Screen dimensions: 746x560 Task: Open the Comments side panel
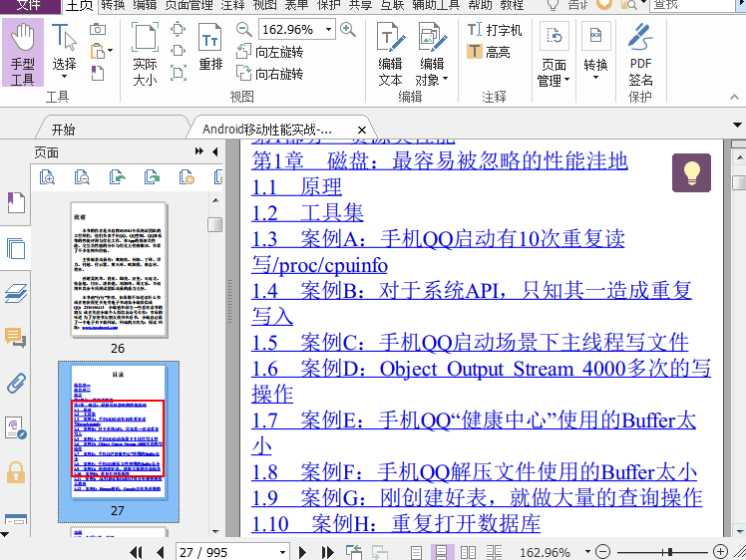coord(15,338)
